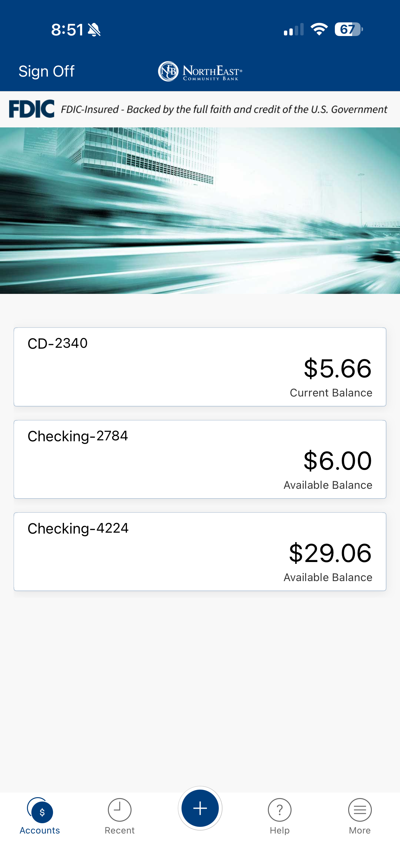Screen dimensions: 400x868
Task: Tap the blue plus action button
Action: pos(200,808)
